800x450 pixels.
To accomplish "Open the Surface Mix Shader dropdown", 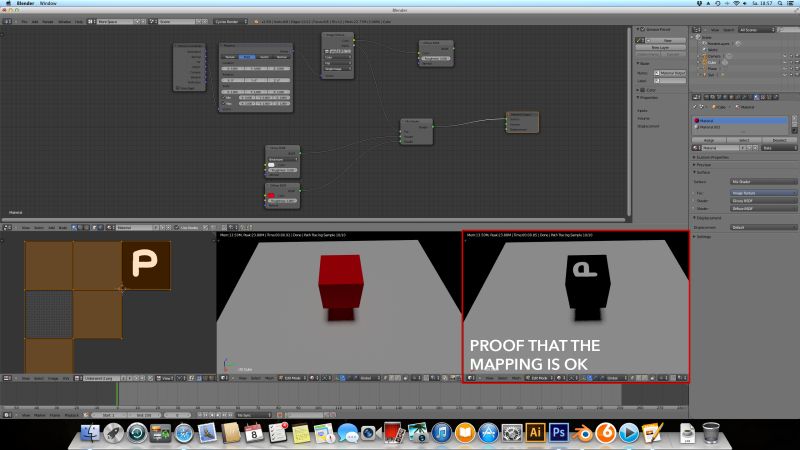I will pyautogui.click(x=764, y=182).
